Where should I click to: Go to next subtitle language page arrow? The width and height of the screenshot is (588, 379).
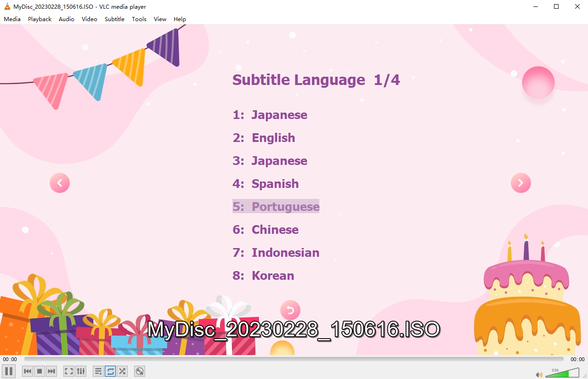click(520, 183)
